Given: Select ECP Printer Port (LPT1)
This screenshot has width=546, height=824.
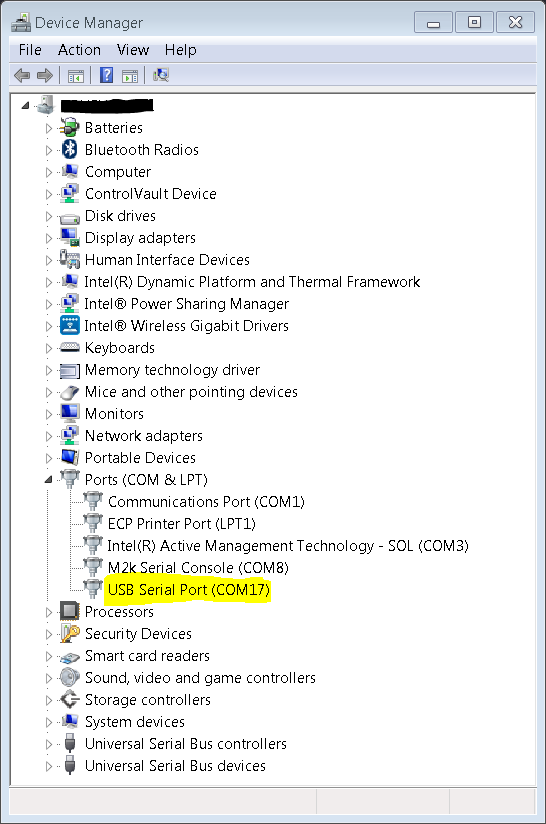Looking at the screenshot, I should [x=182, y=523].
